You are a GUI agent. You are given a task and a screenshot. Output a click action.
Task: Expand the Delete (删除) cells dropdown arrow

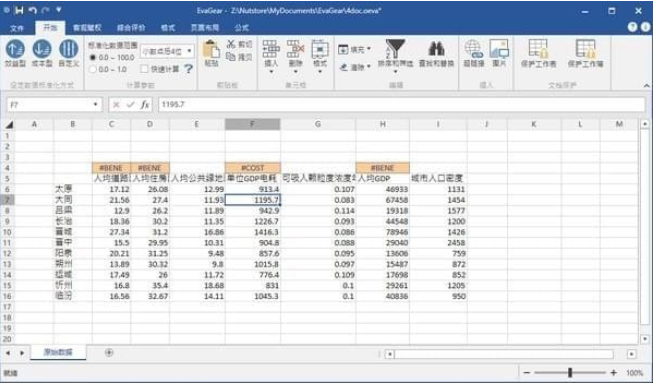coord(295,72)
